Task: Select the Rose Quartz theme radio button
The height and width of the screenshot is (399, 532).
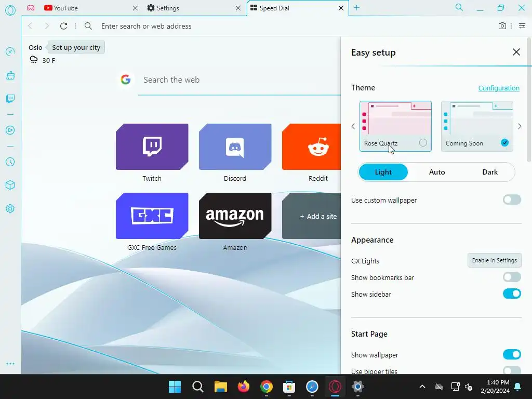Action: tap(423, 143)
